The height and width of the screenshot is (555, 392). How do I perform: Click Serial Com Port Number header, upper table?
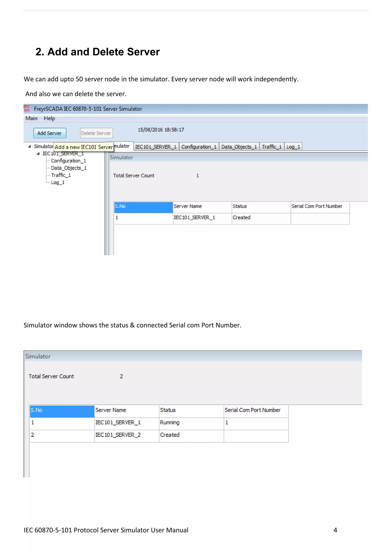[320, 207]
